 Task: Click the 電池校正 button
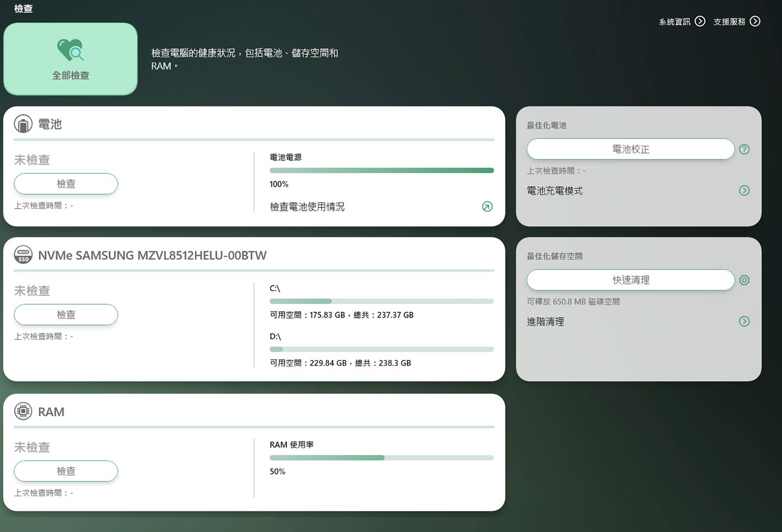pyautogui.click(x=630, y=149)
